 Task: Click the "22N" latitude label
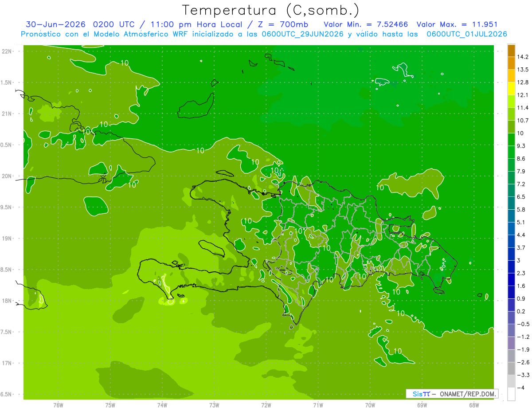(x=7, y=51)
